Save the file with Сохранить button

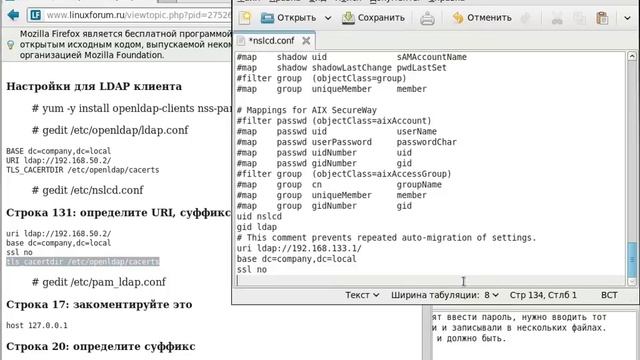click(373, 18)
